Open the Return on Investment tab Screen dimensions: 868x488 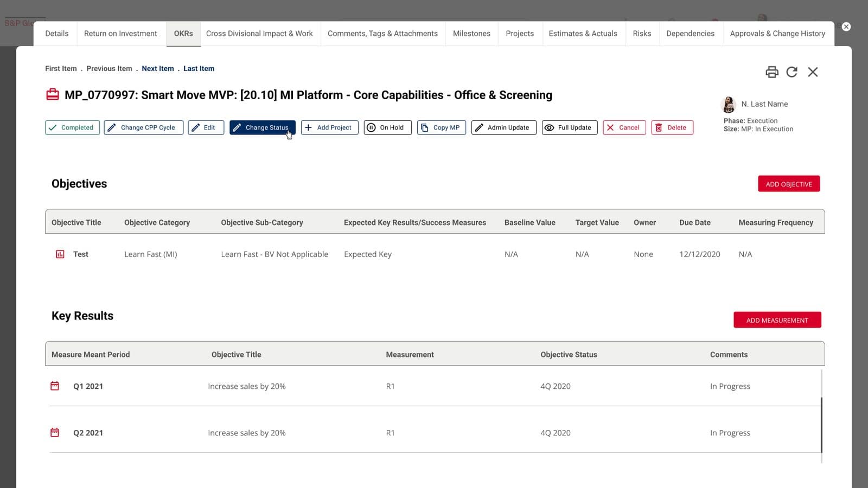[120, 34]
